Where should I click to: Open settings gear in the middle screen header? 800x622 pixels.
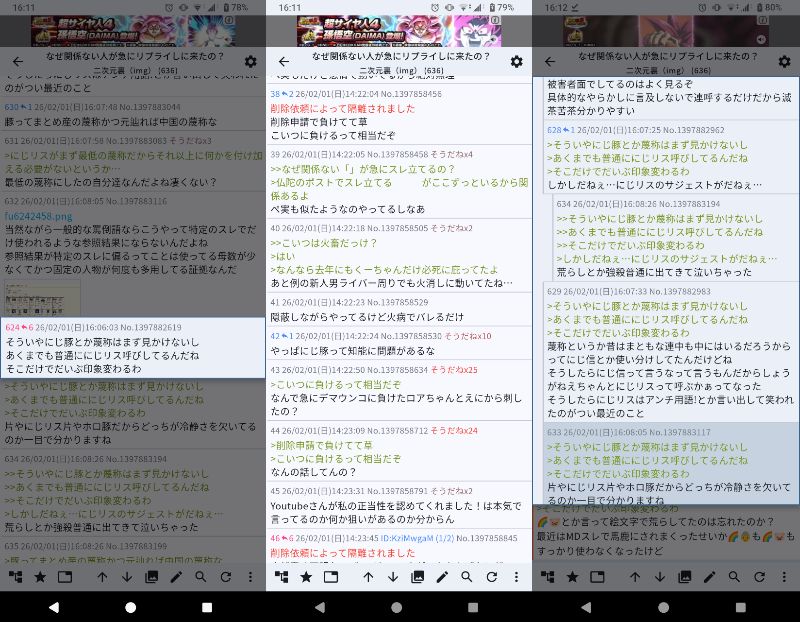point(516,62)
